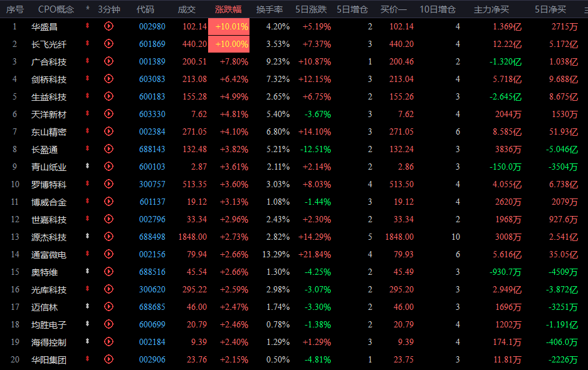Sort by the 涨跌幅 column header
This screenshot has width=588, height=370.
(228, 9)
